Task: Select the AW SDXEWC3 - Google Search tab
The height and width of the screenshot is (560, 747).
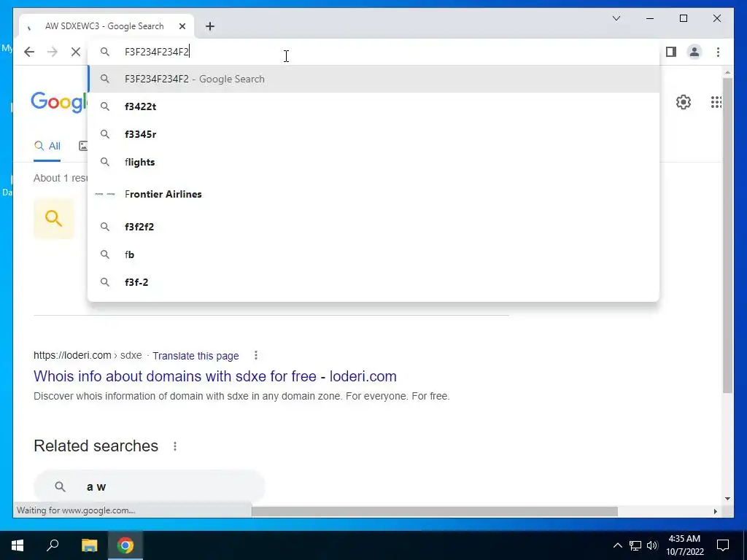Action: click(106, 26)
